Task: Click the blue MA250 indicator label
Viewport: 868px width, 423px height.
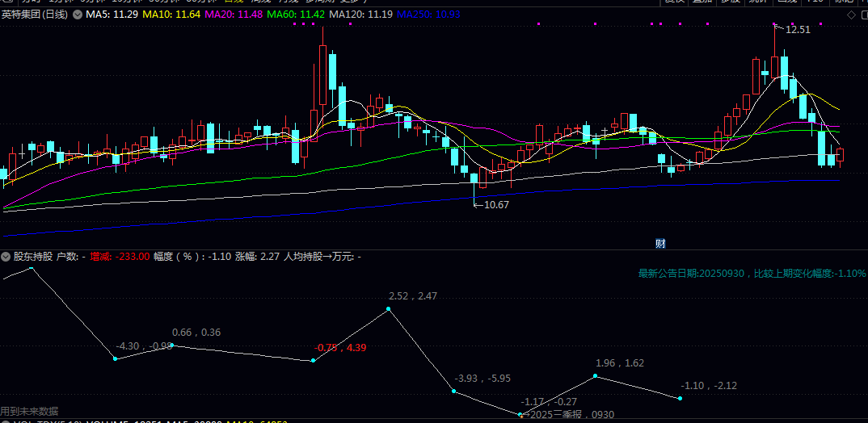Action: [x=429, y=15]
